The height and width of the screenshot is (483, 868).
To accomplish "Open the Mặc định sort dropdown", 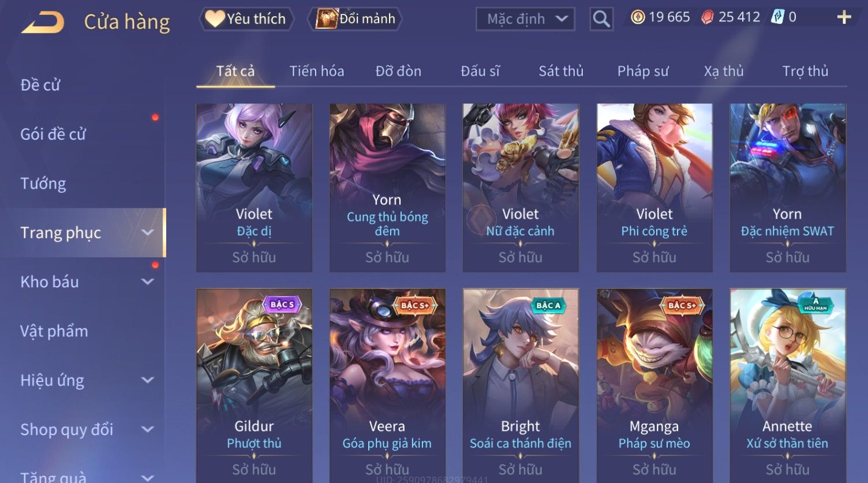I will [525, 19].
